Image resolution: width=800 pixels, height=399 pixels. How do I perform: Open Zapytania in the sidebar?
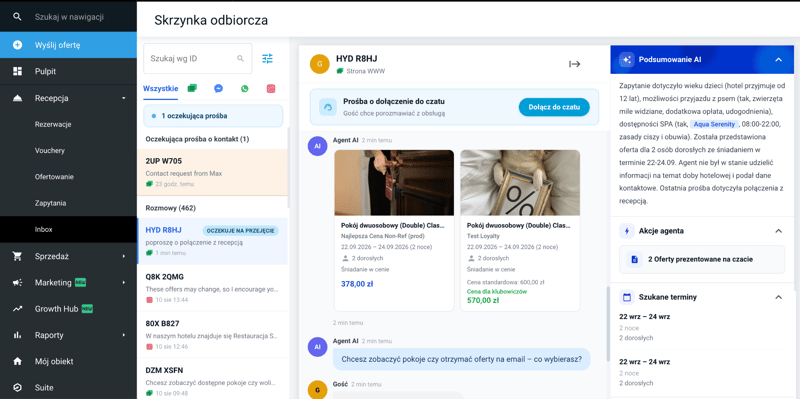pos(51,203)
